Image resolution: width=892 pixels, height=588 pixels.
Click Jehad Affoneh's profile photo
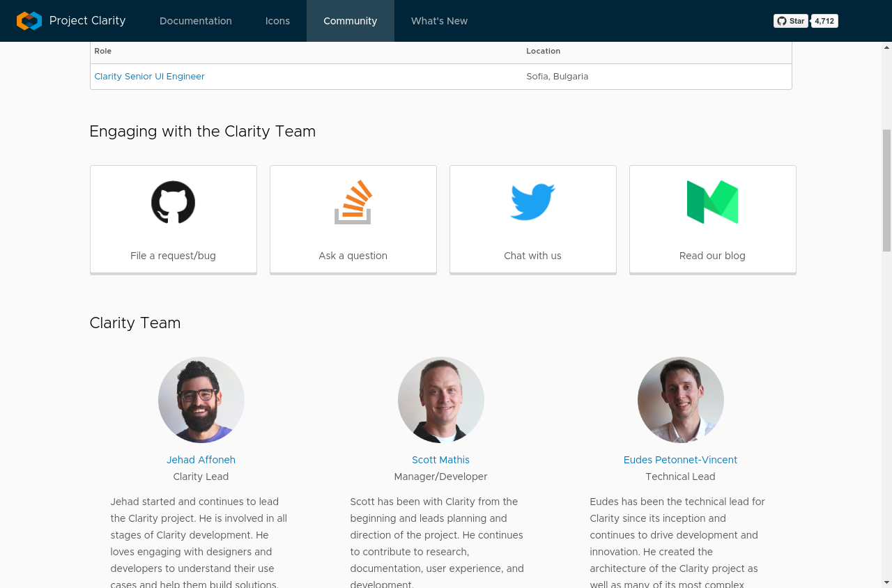(201, 400)
